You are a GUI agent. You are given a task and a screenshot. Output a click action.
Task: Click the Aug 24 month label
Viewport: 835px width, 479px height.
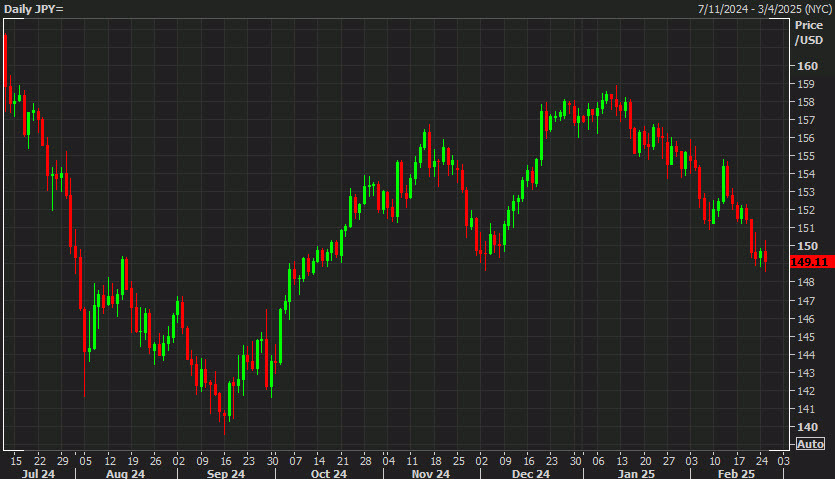(x=125, y=474)
